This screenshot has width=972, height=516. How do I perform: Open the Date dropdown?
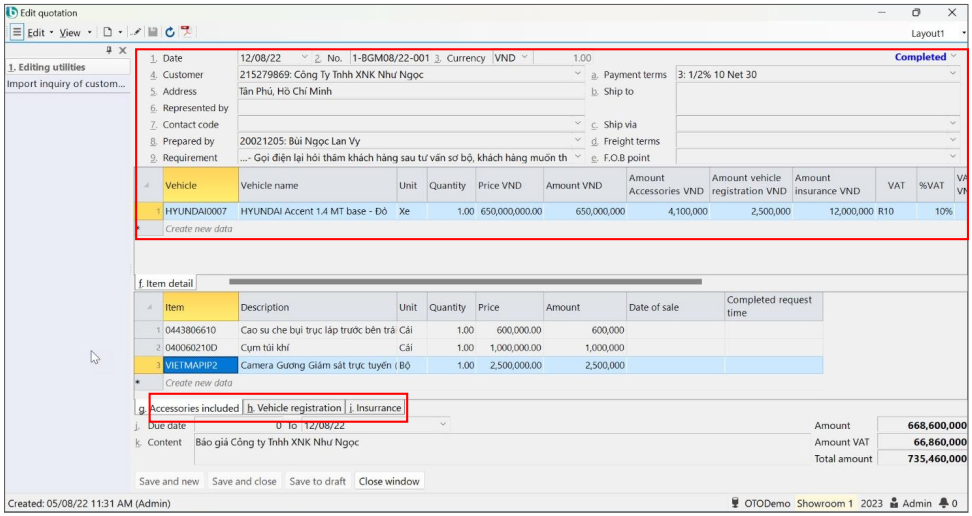(304, 58)
